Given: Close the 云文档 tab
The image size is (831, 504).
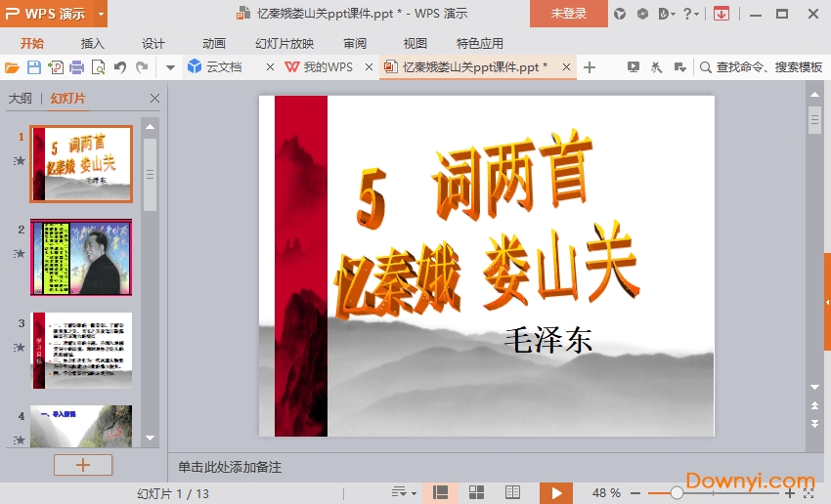Looking at the screenshot, I should tap(270, 67).
